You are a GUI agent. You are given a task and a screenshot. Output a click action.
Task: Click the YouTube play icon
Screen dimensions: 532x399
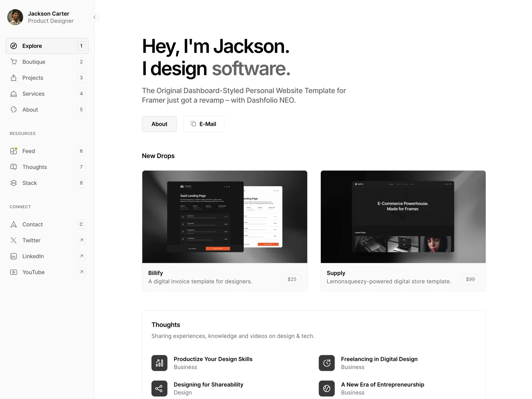[x=13, y=272]
